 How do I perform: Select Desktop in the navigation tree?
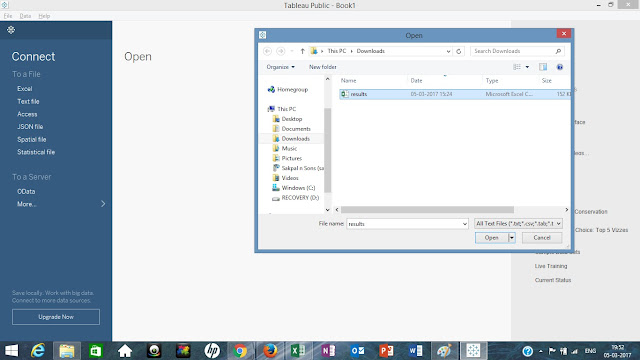tap(291, 119)
